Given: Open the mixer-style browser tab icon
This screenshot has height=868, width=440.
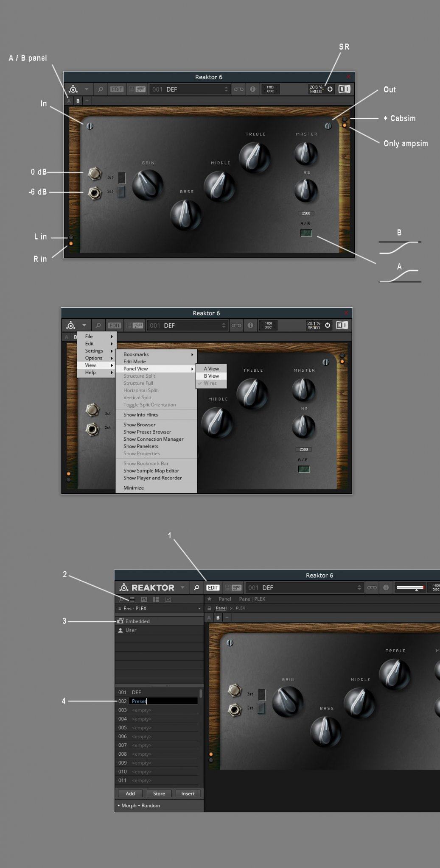Looking at the screenshot, I should pyautogui.click(x=144, y=599).
